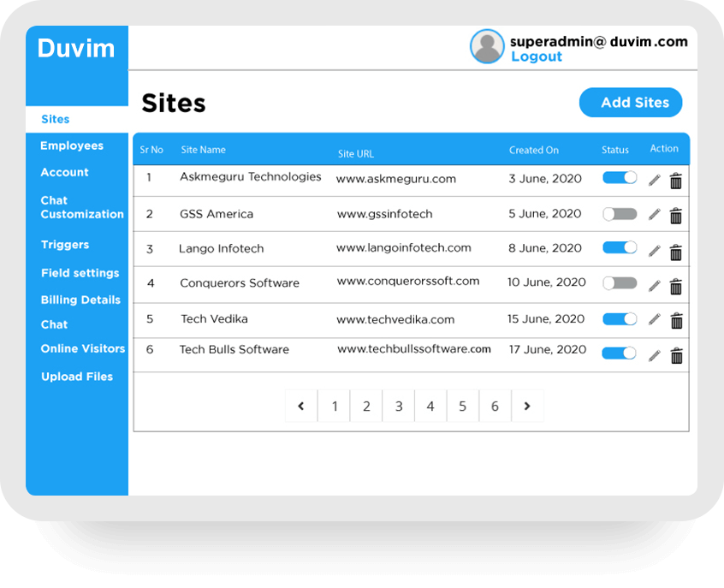This screenshot has height=588, width=724.
Task: Click the Created On column header
Action: click(534, 150)
